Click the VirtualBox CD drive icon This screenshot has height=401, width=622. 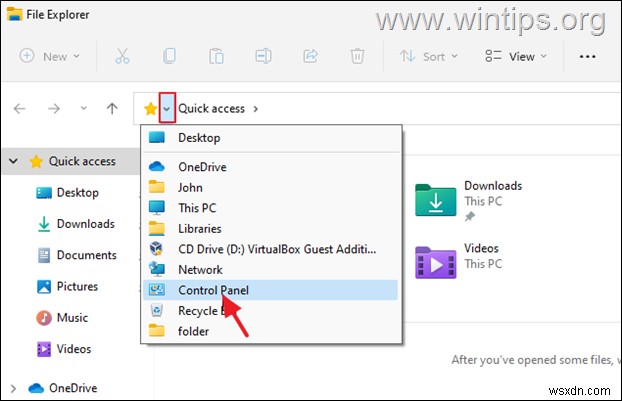156,249
